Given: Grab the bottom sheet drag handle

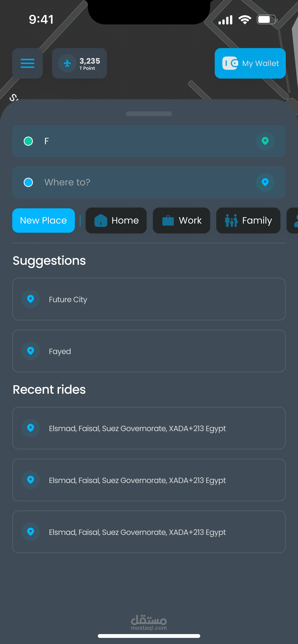Looking at the screenshot, I should pyautogui.click(x=149, y=114).
